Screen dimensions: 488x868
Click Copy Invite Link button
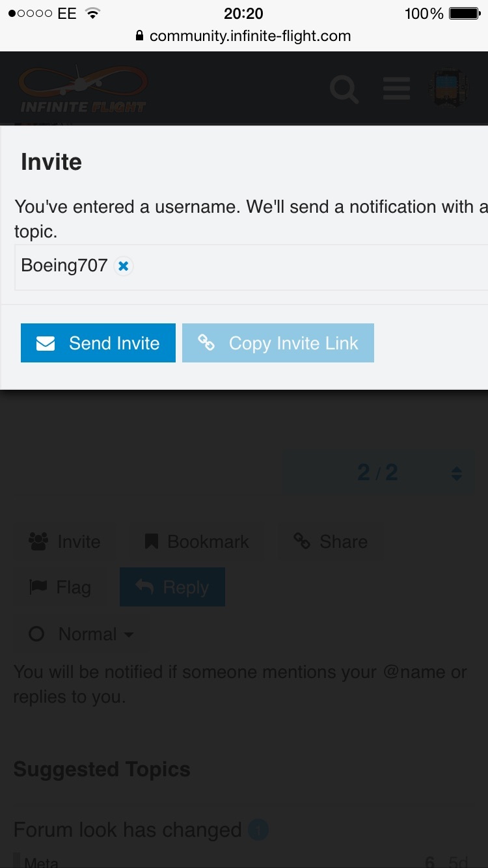278,343
